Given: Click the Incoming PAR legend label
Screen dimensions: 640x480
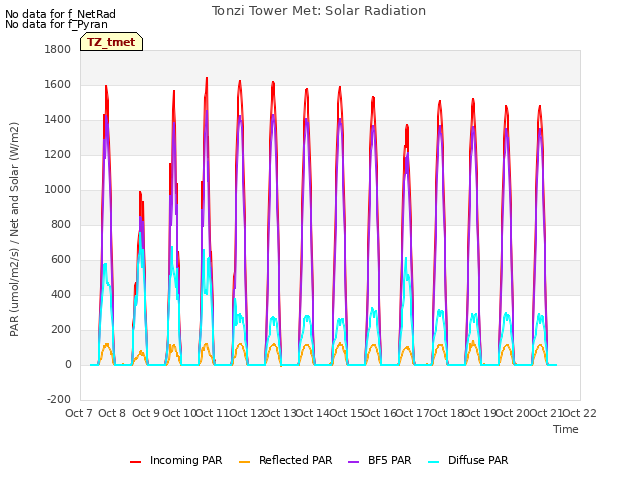Looking at the screenshot, I should (x=186, y=460).
